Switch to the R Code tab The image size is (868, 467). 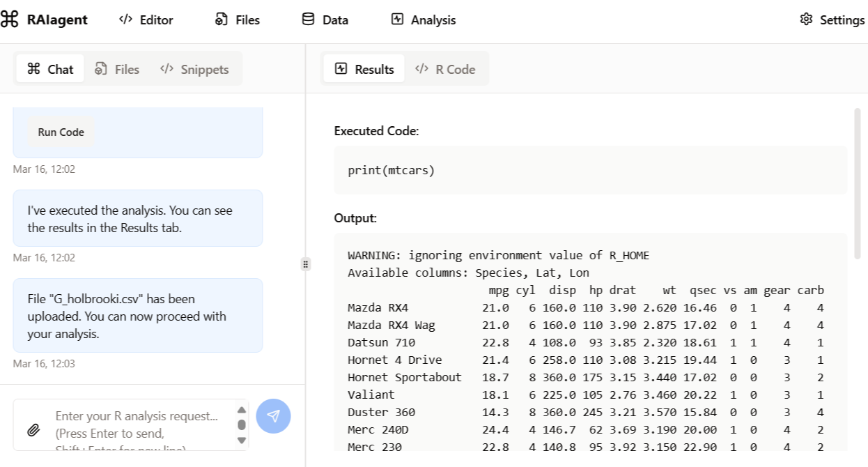[x=445, y=69]
